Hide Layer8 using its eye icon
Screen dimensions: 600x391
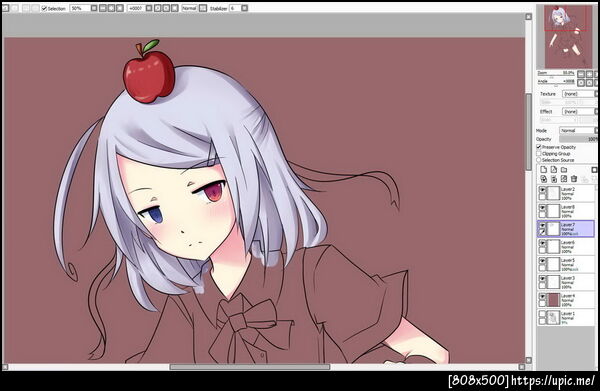(542, 207)
